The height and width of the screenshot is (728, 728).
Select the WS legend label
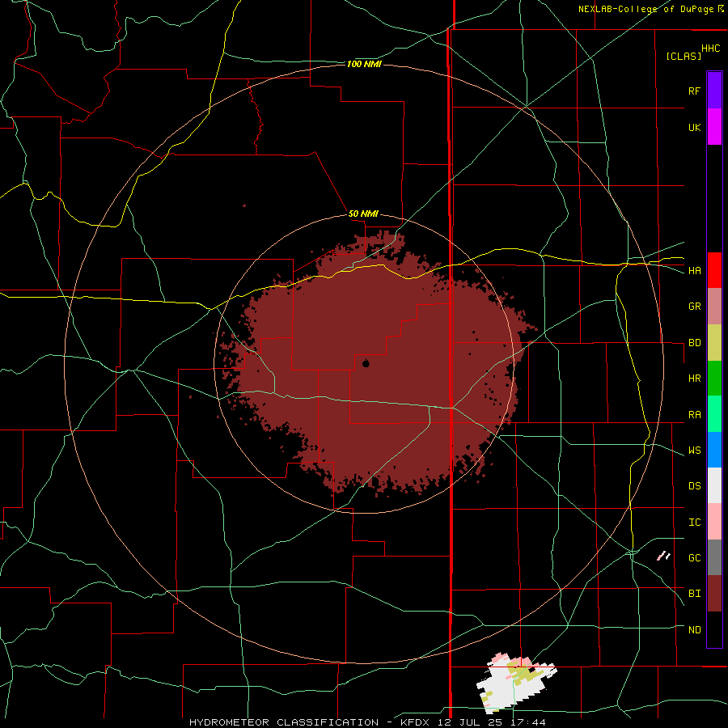coord(694,451)
